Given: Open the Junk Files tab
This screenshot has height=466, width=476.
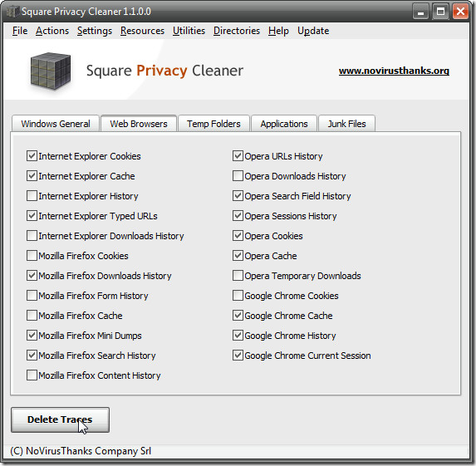Looking at the screenshot, I should [346, 124].
